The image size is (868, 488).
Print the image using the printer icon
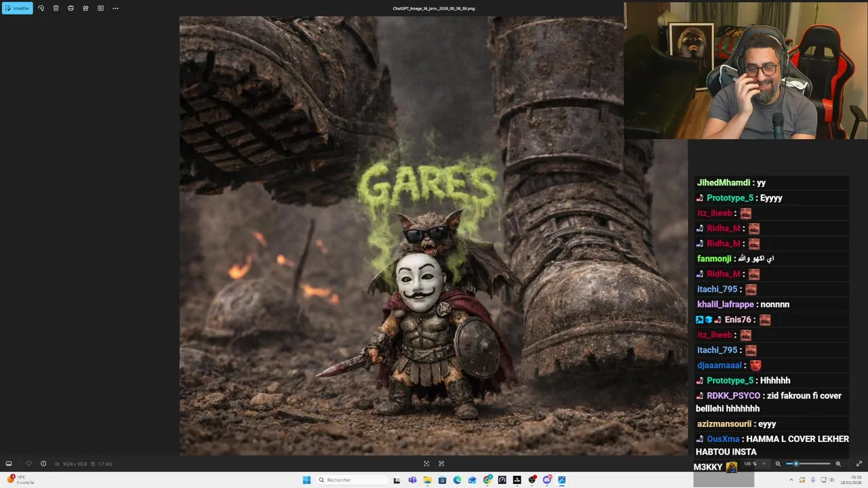point(71,8)
